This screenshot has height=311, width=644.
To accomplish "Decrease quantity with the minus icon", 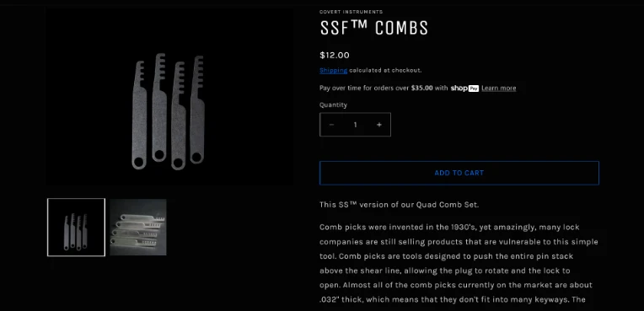I will (x=331, y=125).
